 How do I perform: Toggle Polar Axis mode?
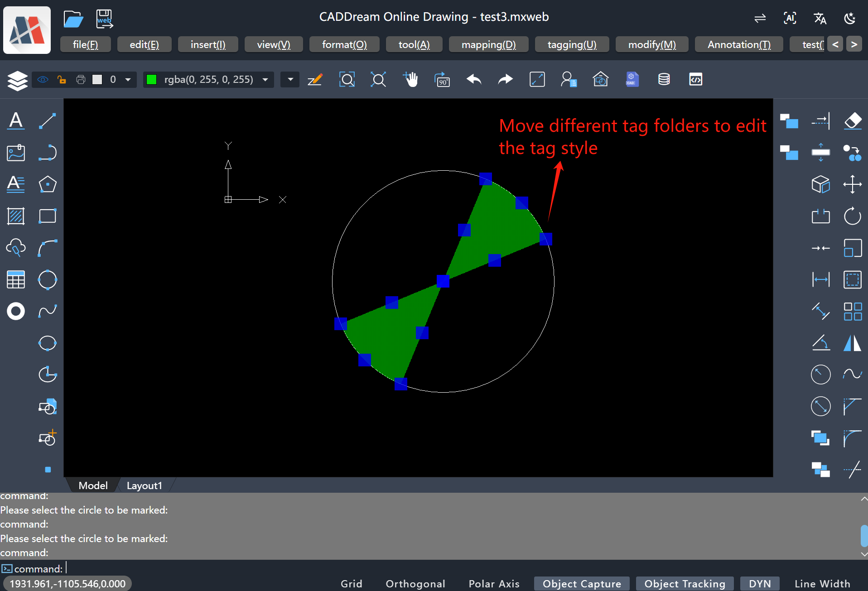pyautogui.click(x=494, y=584)
